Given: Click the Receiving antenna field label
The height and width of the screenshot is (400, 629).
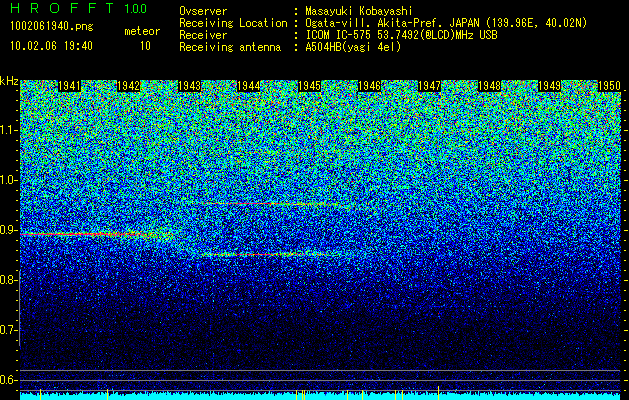Looking at the screenshot, I should pos(230,47).
